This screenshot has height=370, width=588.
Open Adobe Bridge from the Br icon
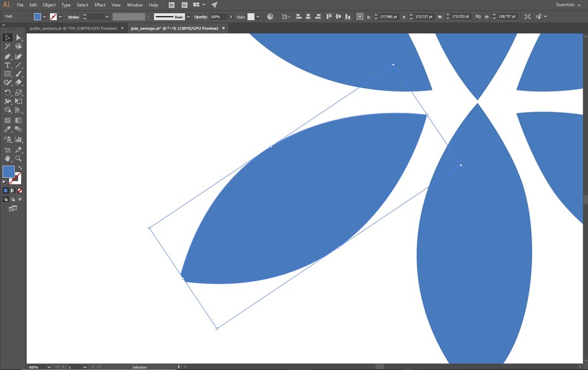171,5
